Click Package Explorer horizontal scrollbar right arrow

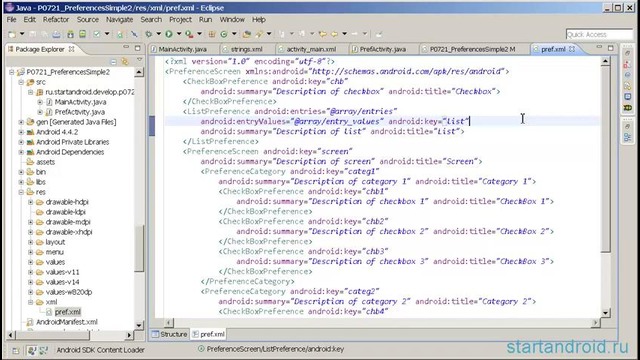[129, 335]
